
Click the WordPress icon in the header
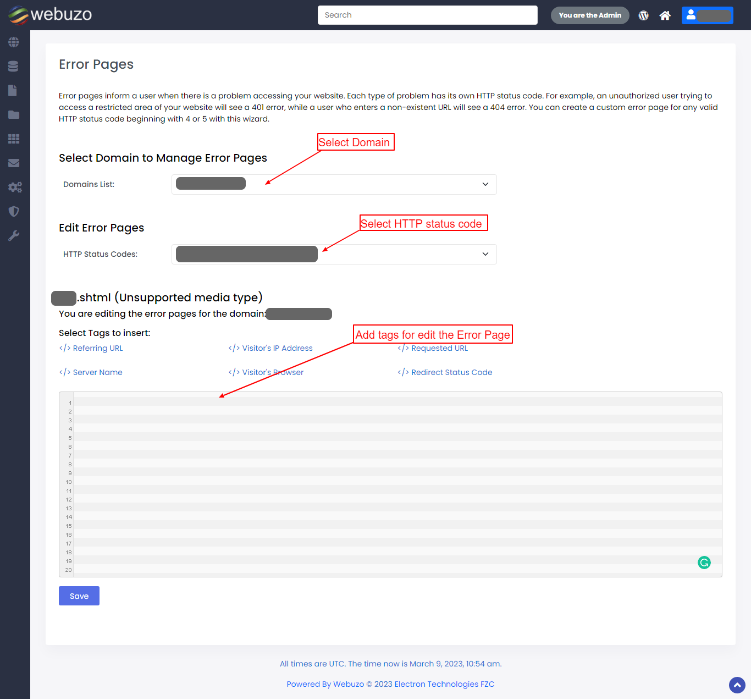[643, 15]
